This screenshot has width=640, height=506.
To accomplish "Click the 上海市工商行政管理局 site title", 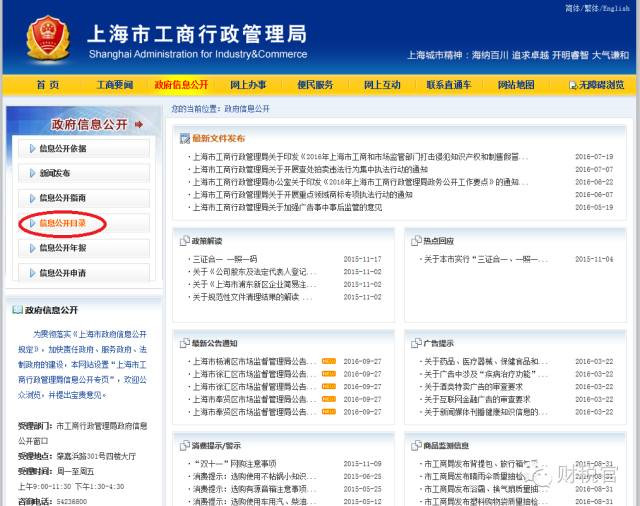I will [x=197, y=34].
